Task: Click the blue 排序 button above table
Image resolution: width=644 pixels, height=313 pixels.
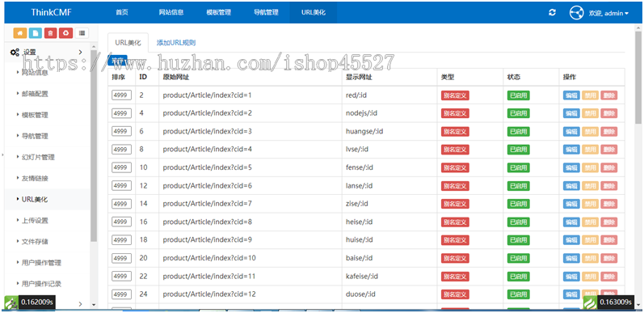Action: pos(117,61)
